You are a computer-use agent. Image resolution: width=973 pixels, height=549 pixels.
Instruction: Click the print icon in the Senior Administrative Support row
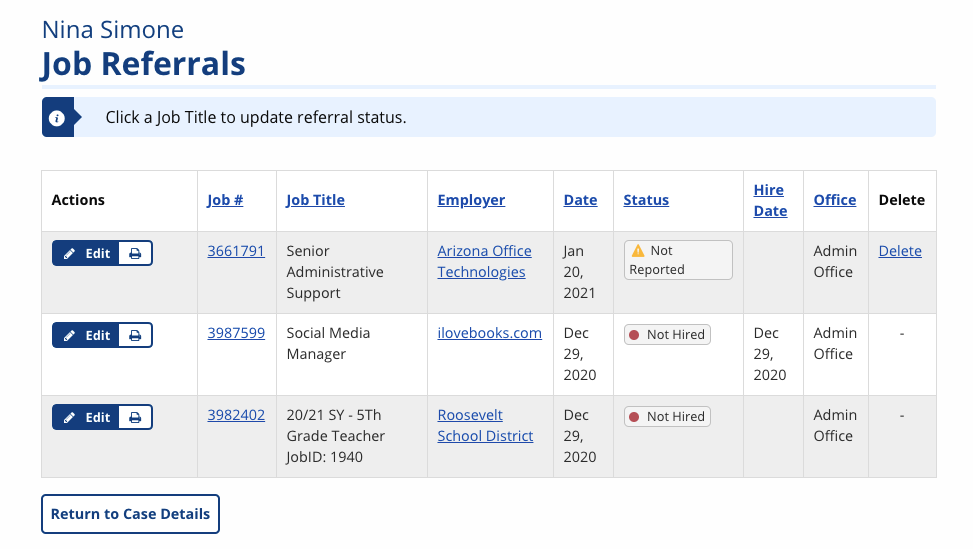(x=135, y=253)
